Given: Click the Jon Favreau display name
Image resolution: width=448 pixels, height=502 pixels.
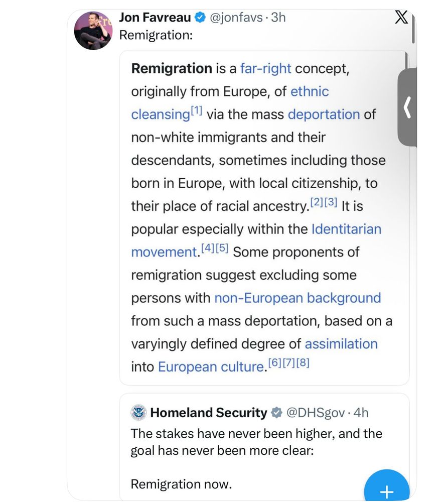Looking at the screenshot, I should coord(155,18).
